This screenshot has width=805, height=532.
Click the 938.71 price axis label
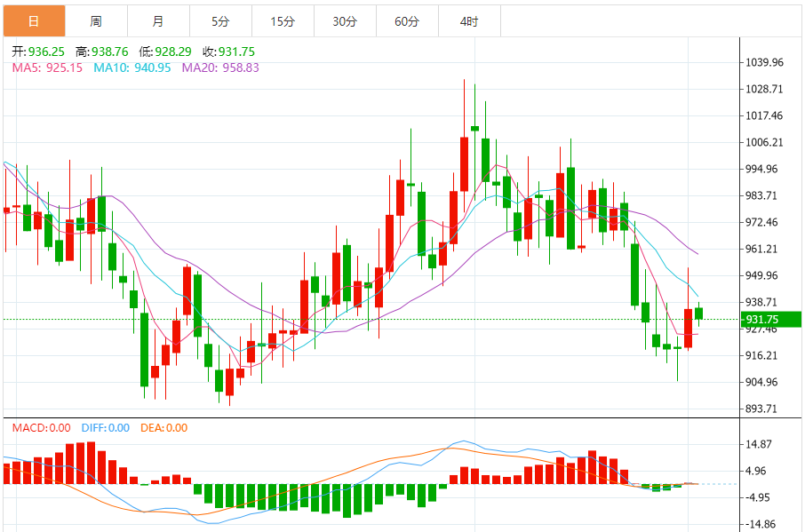(761, 303)
